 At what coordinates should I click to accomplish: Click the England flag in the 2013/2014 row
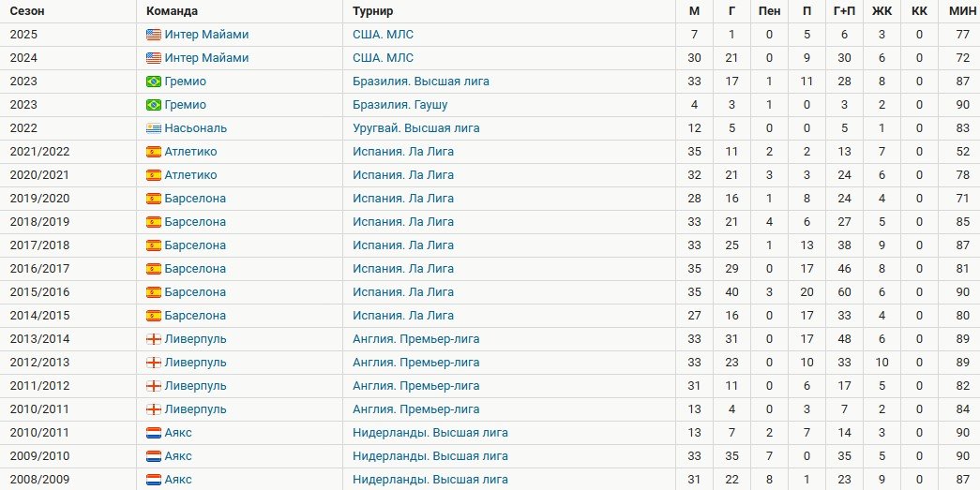(x=154, y=339)
